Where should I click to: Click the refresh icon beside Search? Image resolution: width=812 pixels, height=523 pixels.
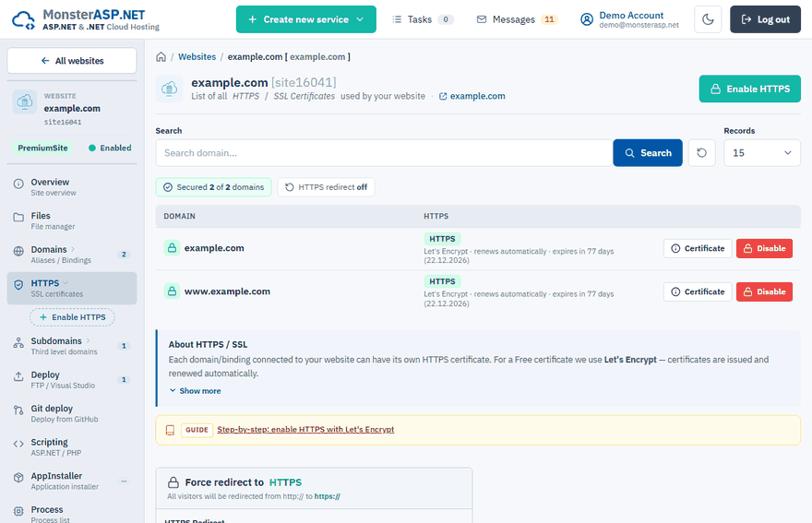701,153
